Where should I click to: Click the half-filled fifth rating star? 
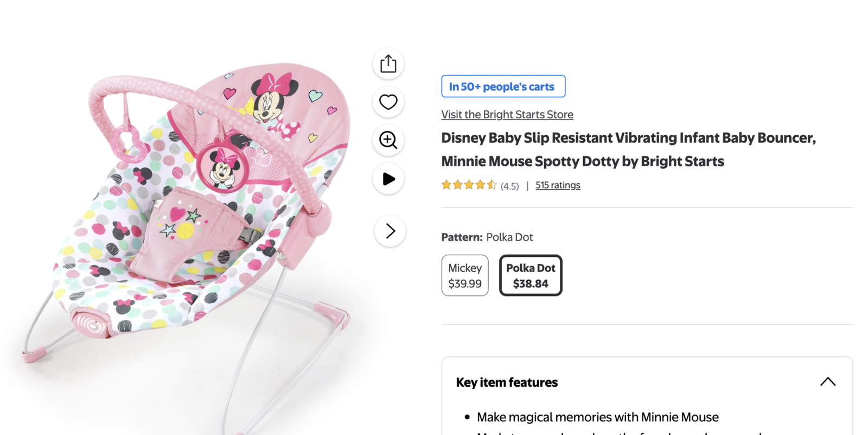[492, 185]
